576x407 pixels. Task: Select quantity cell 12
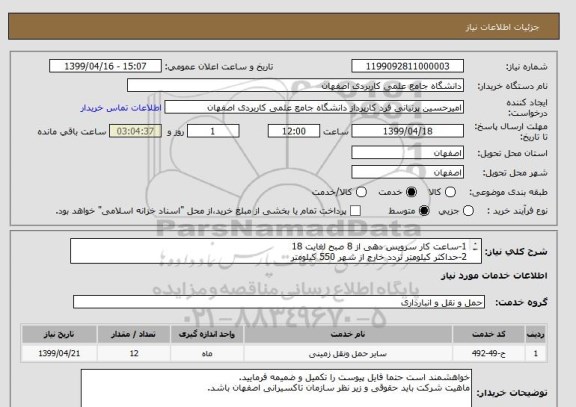tap(134, 353)
